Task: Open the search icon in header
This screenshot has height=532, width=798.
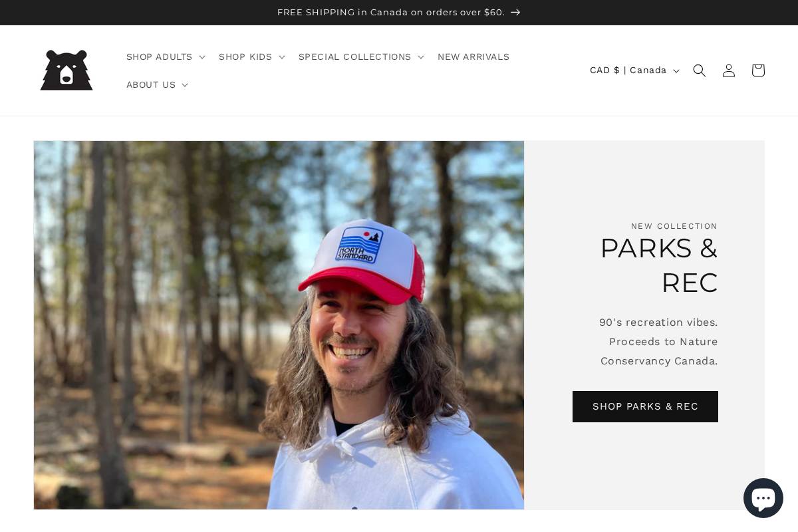Action: pyautogui.click(x=699, y=70)
